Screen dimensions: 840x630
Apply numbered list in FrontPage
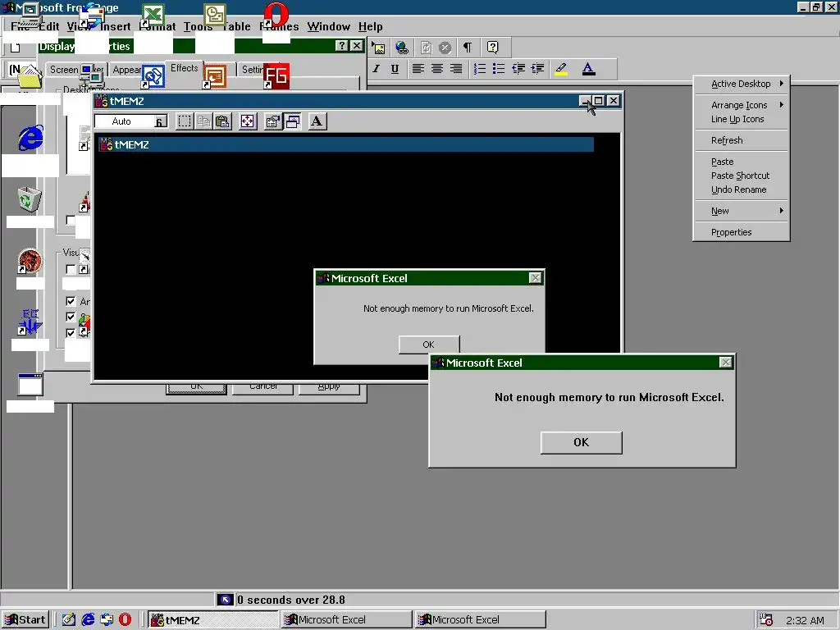pyautogui.click(x=479, y=69)
